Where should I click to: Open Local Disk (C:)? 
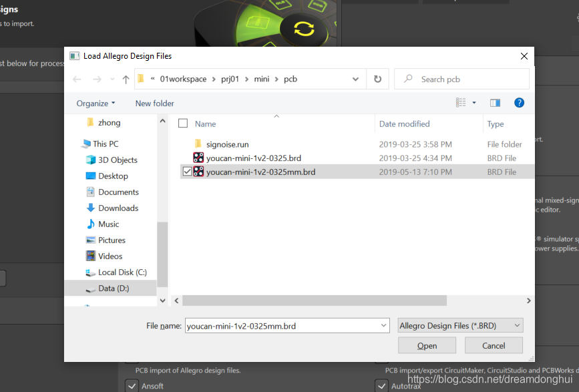[122, 272]
